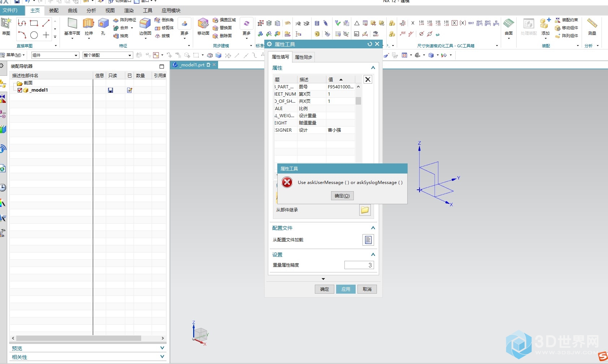Click the down chevron below 设置 section
Viewport: 608px width, 364px height.
323,279
